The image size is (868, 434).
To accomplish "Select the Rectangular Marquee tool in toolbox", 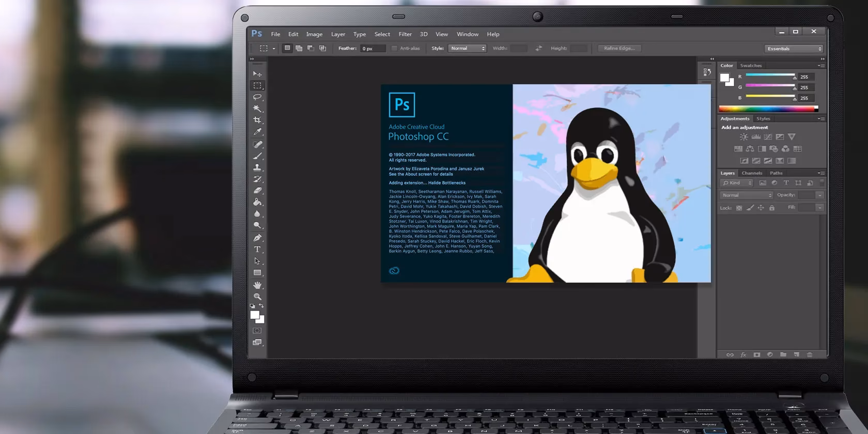I will coord(257,85).
